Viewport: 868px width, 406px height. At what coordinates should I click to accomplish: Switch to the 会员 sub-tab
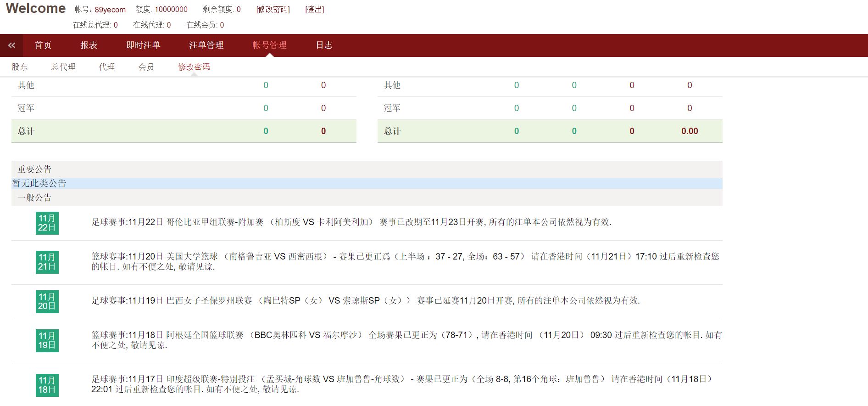146,67
